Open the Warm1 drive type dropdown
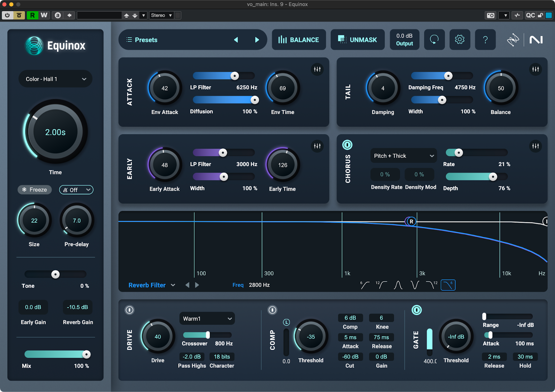Viewport: 555px width, 392px height. [x=207, y=318]
